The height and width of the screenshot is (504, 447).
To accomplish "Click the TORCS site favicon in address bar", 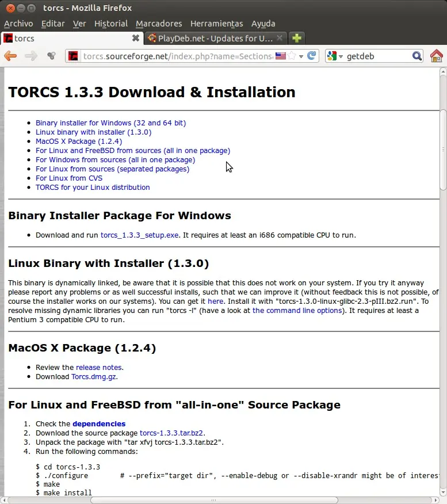I will click(73, 56).
